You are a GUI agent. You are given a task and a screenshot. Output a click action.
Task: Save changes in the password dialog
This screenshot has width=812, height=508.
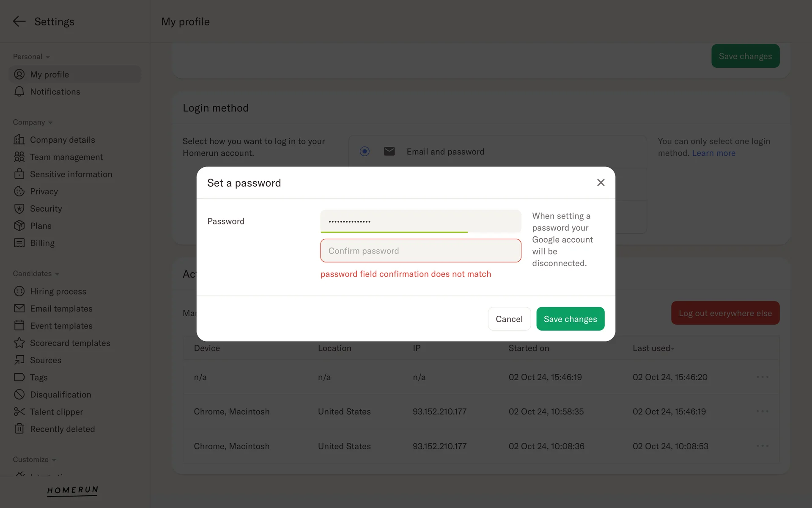pos(570,319)
